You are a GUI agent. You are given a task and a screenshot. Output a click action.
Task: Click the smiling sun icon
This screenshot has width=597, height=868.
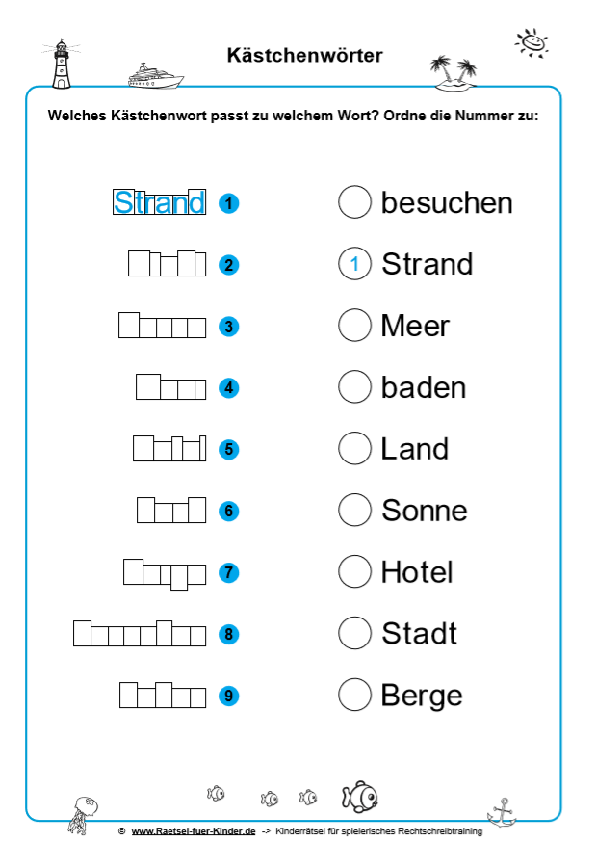[x=532, y=43]
